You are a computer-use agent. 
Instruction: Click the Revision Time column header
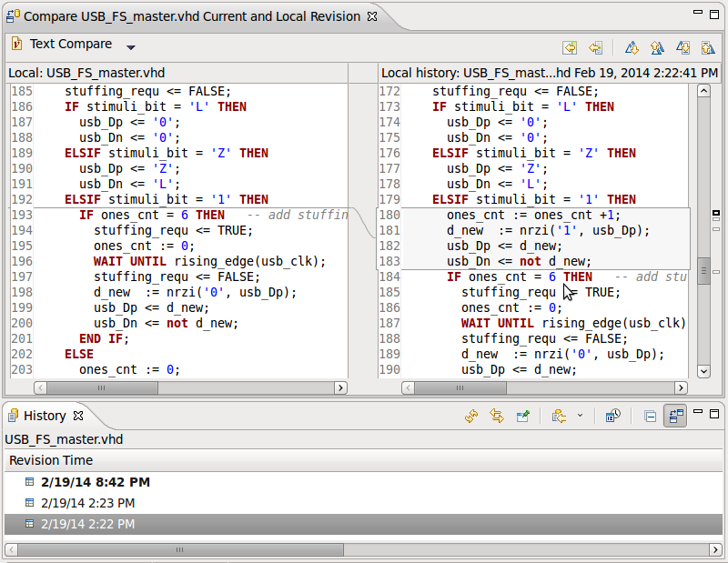tap(51, 460)
